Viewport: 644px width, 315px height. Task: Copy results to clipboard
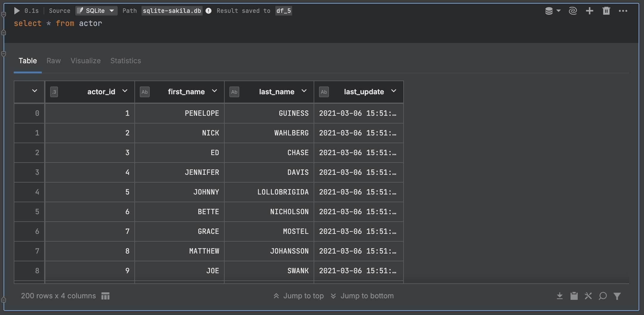[x=574, y=296]
